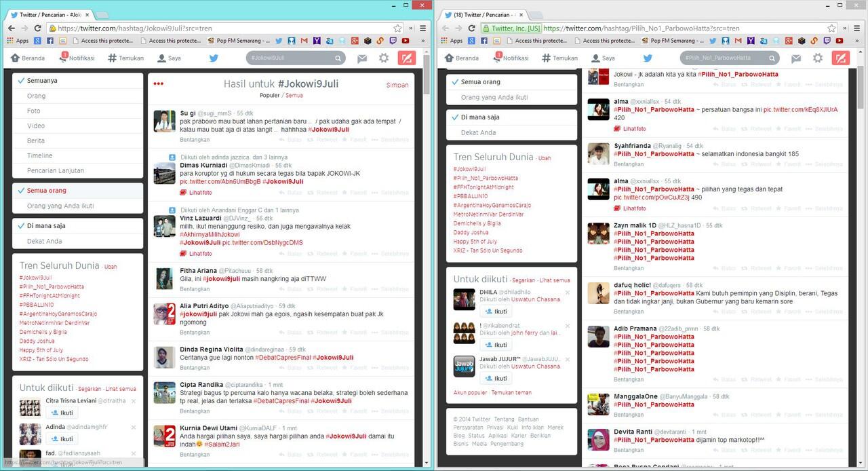This screenshot has width=868, height=471.
Task: Follow DHILA with the Ikuti button
Action: coord(496,312)
